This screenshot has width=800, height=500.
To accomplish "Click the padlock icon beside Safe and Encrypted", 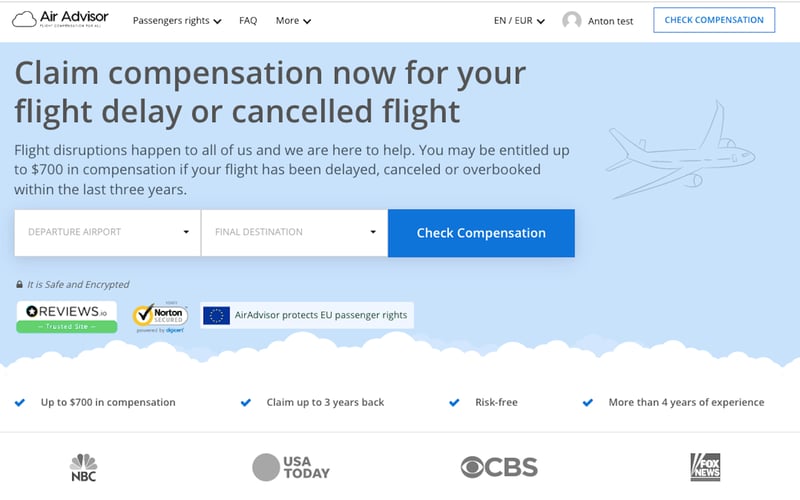I will point(19,284).
